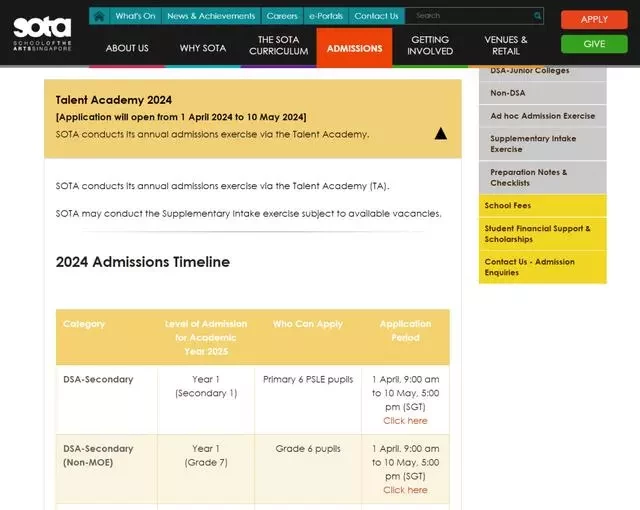
Task: Open the What's On menu item
Action: 136,16
